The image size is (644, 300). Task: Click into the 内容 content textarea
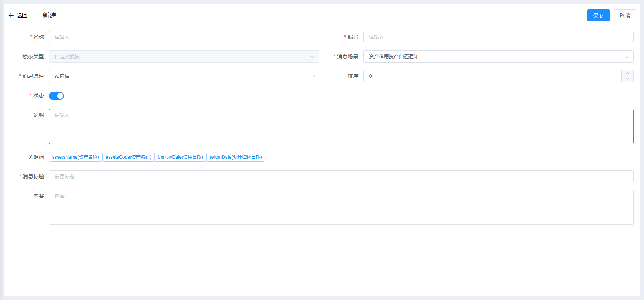tap(341, 207)
